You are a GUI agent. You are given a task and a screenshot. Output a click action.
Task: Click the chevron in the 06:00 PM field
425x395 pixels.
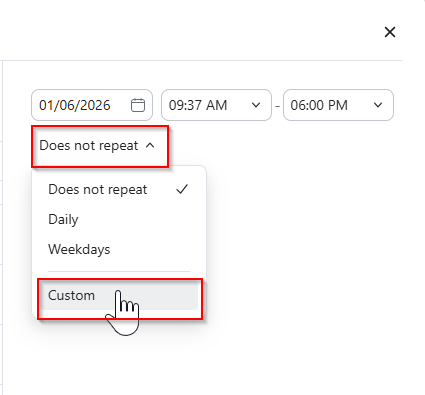[x=378, y=105]
